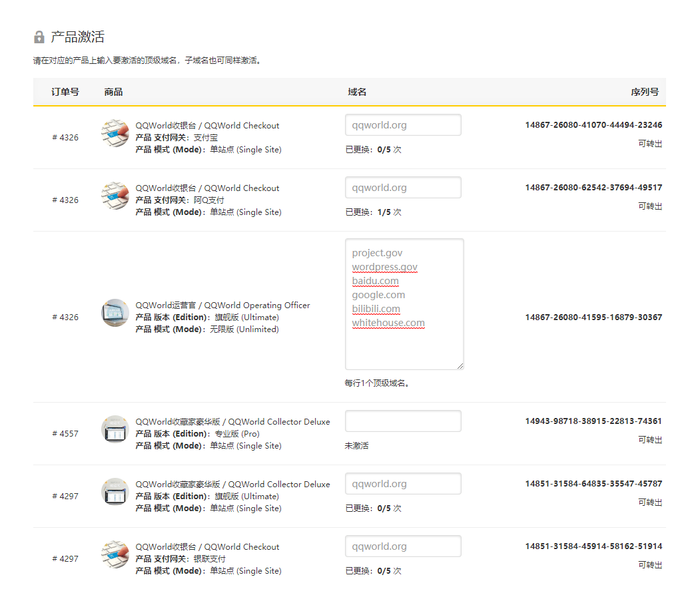
Task: Click 产品 模式 (Mode): 无限版 (Unlimited) text
Action: pos(207,329)
